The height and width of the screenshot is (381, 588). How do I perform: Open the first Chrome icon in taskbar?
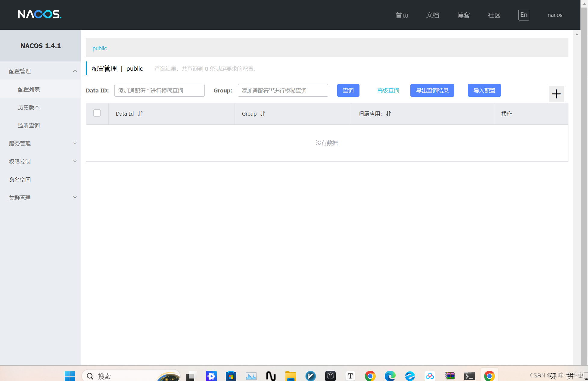370,376
